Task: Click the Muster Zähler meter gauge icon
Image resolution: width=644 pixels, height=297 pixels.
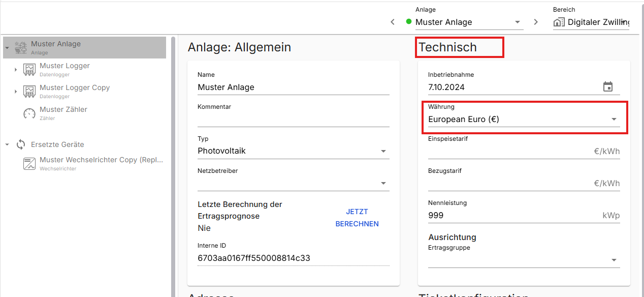Action: (29, 113)
